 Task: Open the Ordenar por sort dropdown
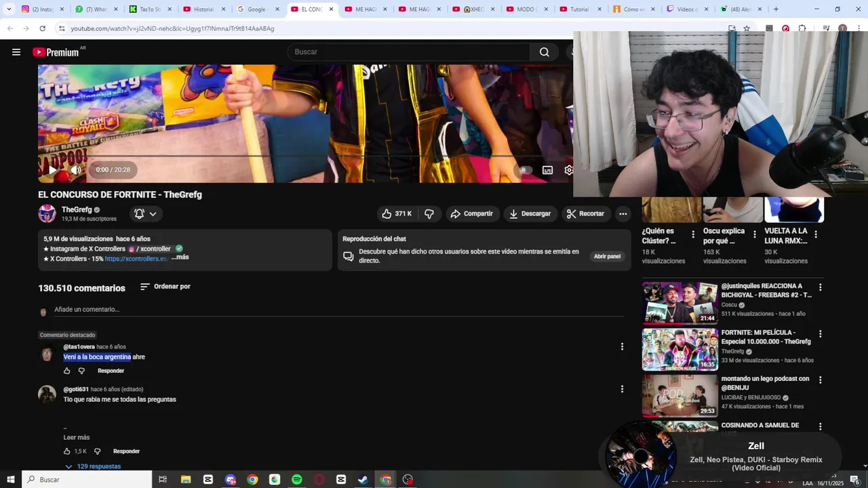click(165, 287)
